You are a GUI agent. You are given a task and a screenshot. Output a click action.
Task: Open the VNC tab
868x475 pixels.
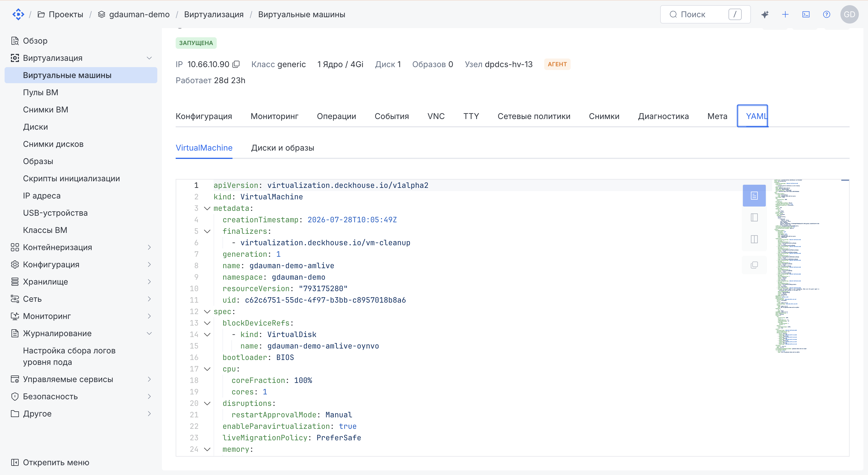click(436, 116)
